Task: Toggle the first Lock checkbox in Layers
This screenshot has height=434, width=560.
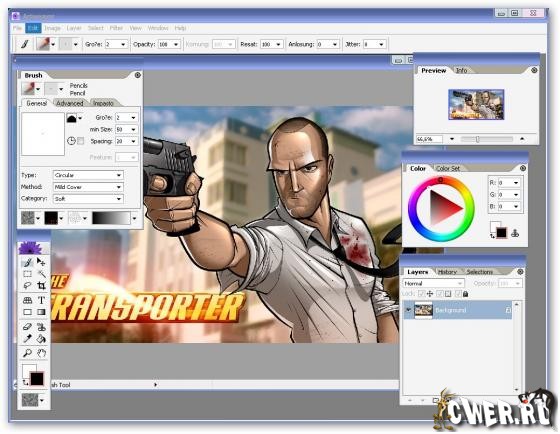Action: [421, 294]
